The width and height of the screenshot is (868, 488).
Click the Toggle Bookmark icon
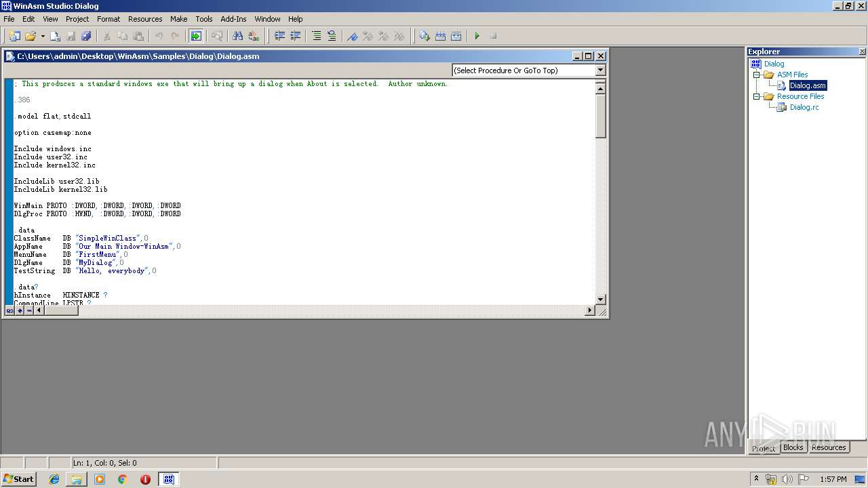[x=352, y=36]
